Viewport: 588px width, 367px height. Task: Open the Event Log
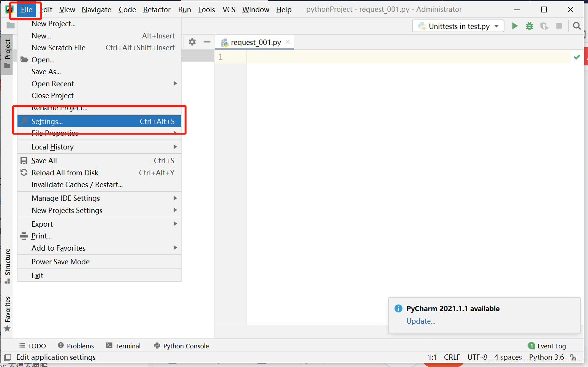(x=547, y=346)
